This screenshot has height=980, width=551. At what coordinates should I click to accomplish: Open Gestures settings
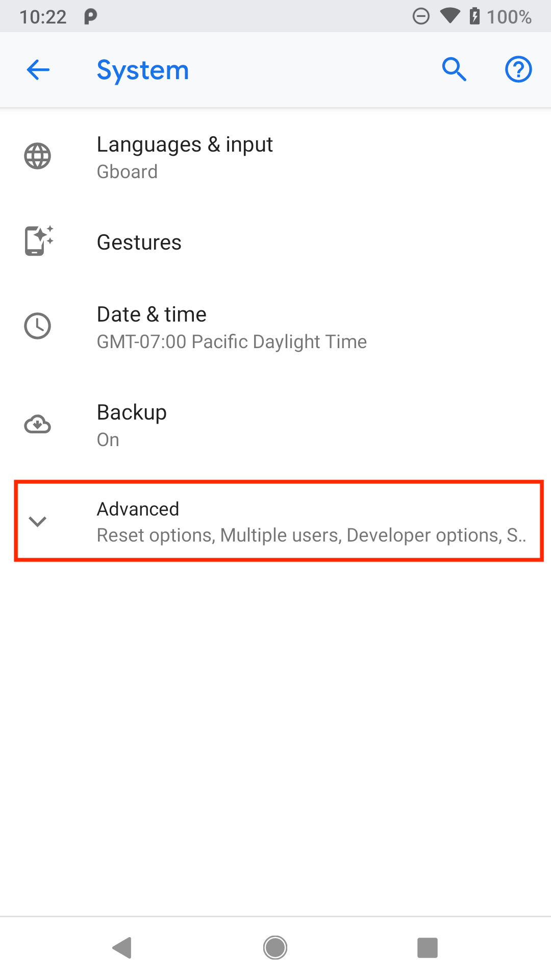275,242
